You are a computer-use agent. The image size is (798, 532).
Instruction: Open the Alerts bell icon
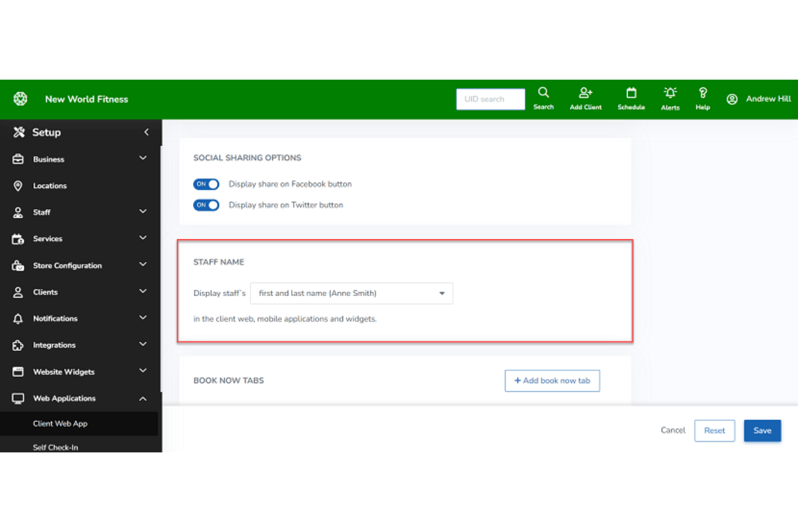click(x=670, y=93)
